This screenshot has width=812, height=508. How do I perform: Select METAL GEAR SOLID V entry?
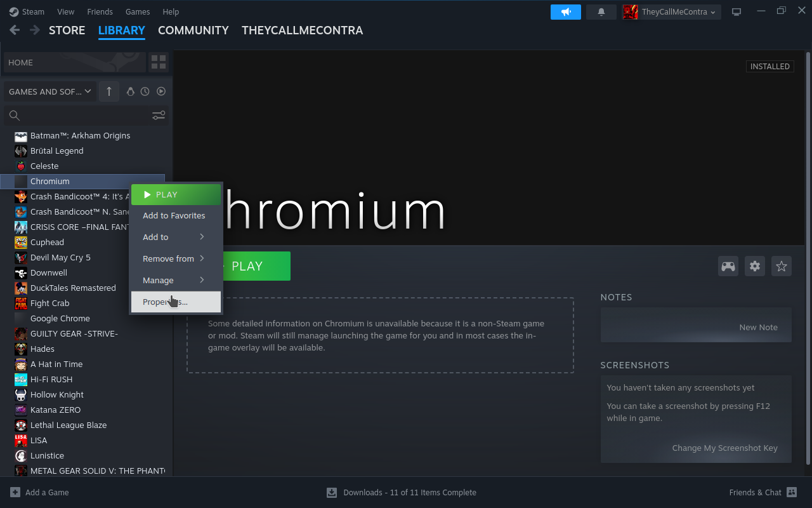coord(82,471)
